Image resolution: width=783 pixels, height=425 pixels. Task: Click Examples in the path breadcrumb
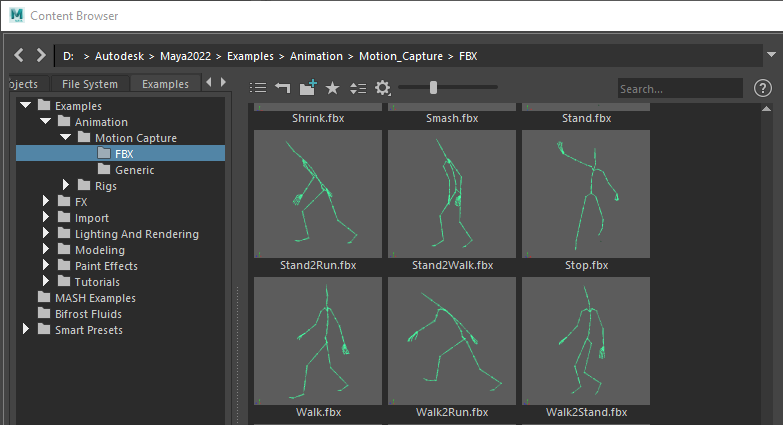tap(250, 56)
